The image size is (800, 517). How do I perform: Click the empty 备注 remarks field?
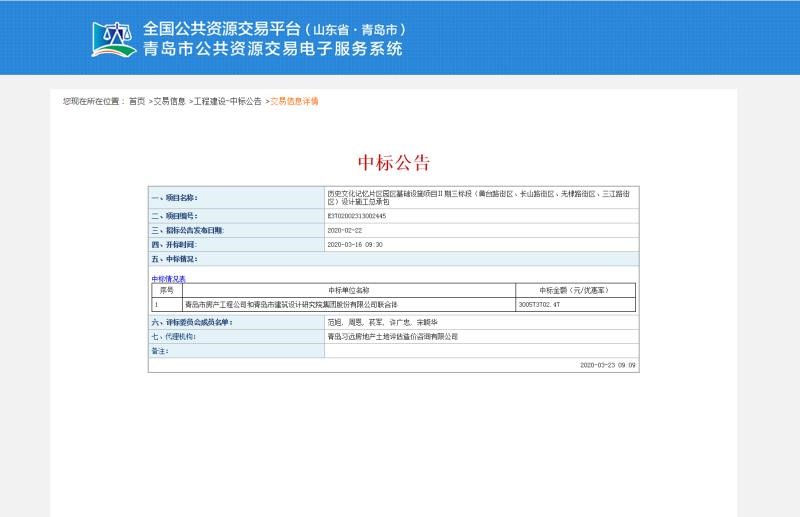tap(480, 351)
